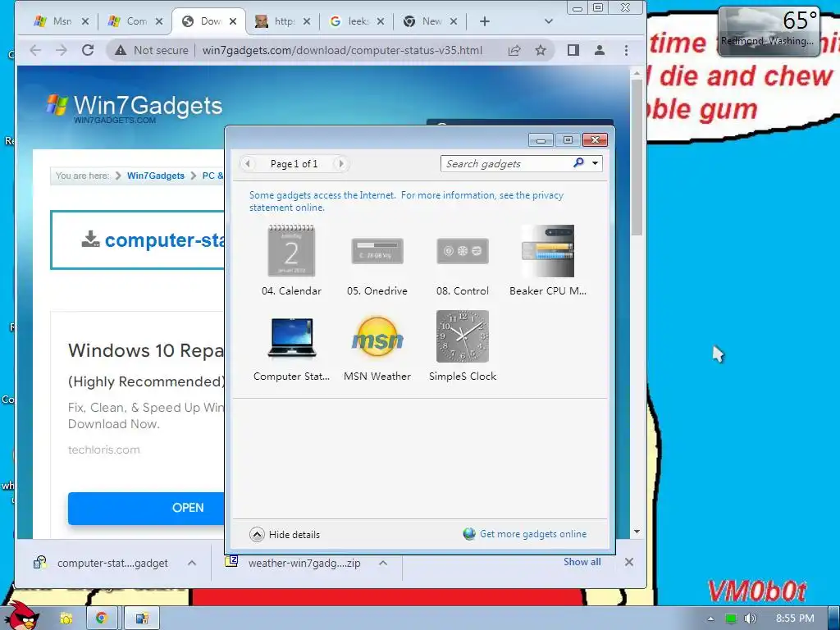The width and height of the screenshot is (840, 630).
Task: Select the 04. Calendar gadget icon
Action: tap(291, 251)
